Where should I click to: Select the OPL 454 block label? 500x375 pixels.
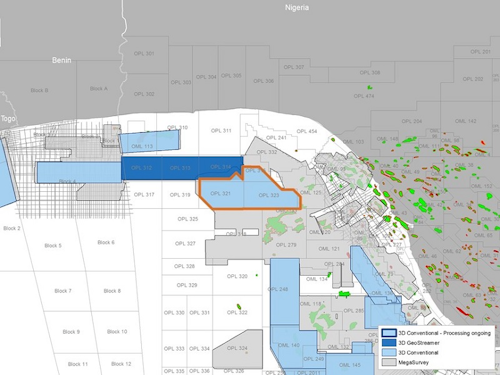(307, 131)
